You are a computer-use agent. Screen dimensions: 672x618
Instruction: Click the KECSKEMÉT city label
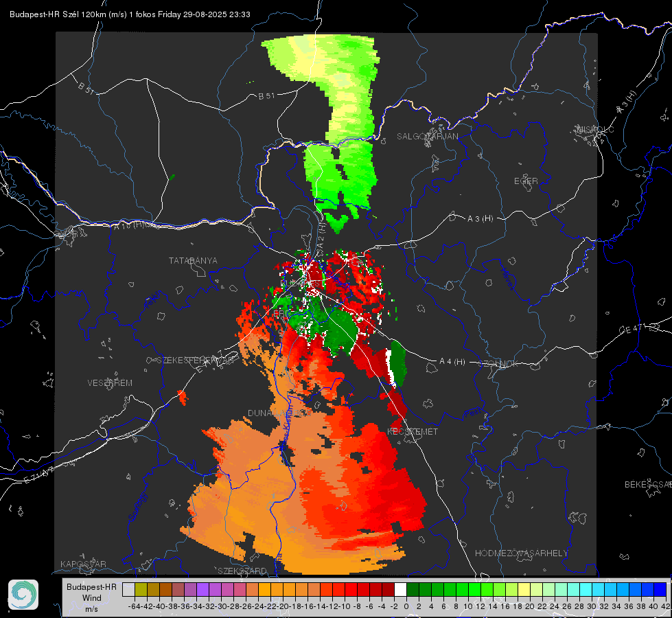(x=413, y=431)
